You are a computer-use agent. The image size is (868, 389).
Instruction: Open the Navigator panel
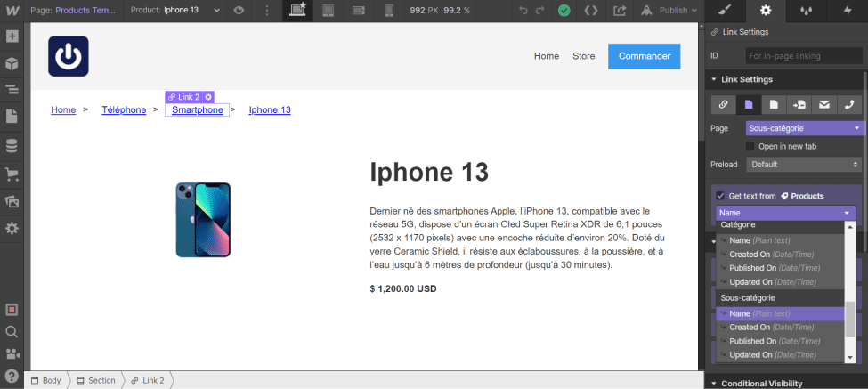coord(12,90)
